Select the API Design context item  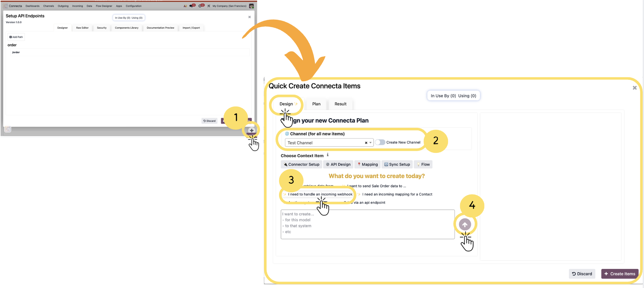coord(338,164)
